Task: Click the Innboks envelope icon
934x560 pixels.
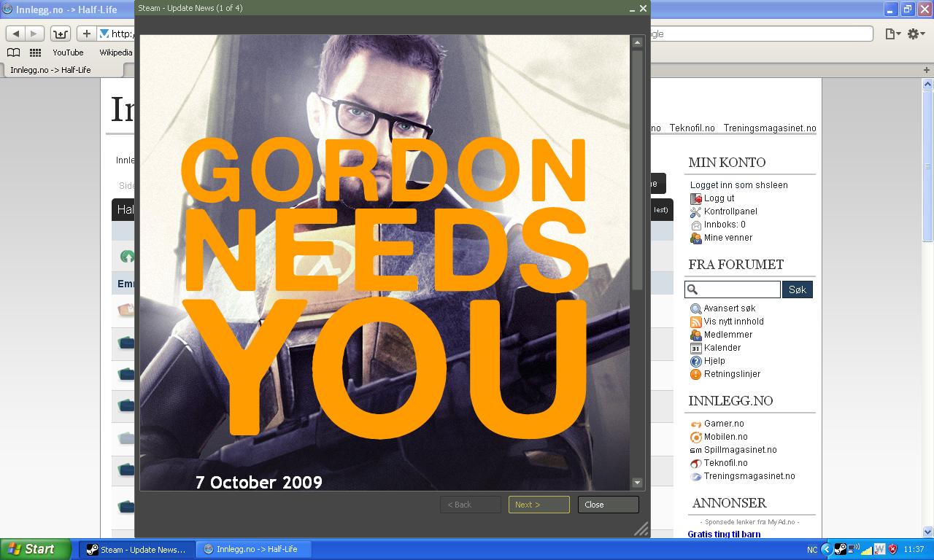Action: coord(696,225)
